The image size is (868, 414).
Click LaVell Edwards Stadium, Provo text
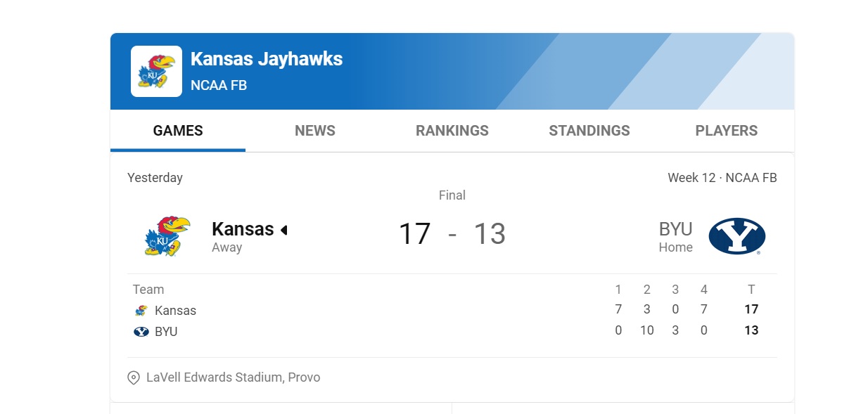[x=234, y=377]
